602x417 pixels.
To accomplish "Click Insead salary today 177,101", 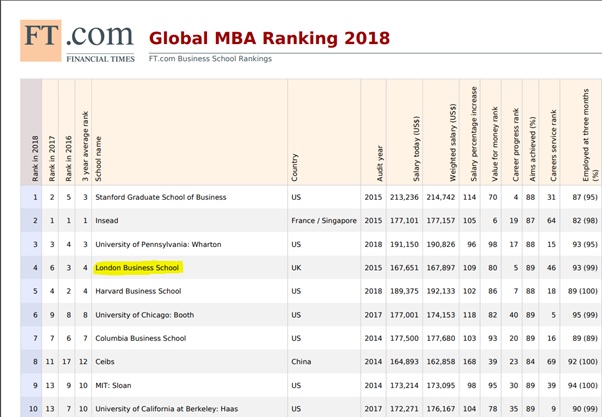I will (x=404, y=221).
